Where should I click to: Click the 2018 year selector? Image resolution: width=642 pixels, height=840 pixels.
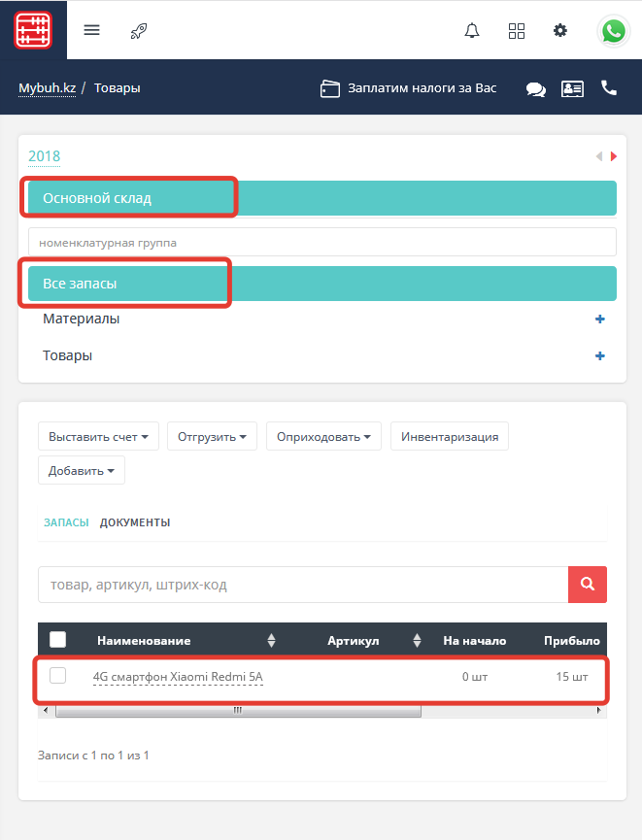44,156
